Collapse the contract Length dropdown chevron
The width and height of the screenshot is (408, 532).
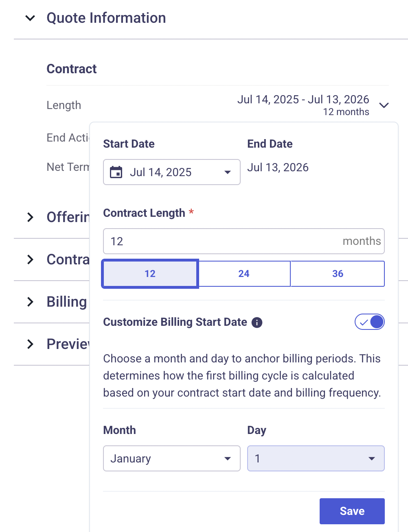(384, 105)
